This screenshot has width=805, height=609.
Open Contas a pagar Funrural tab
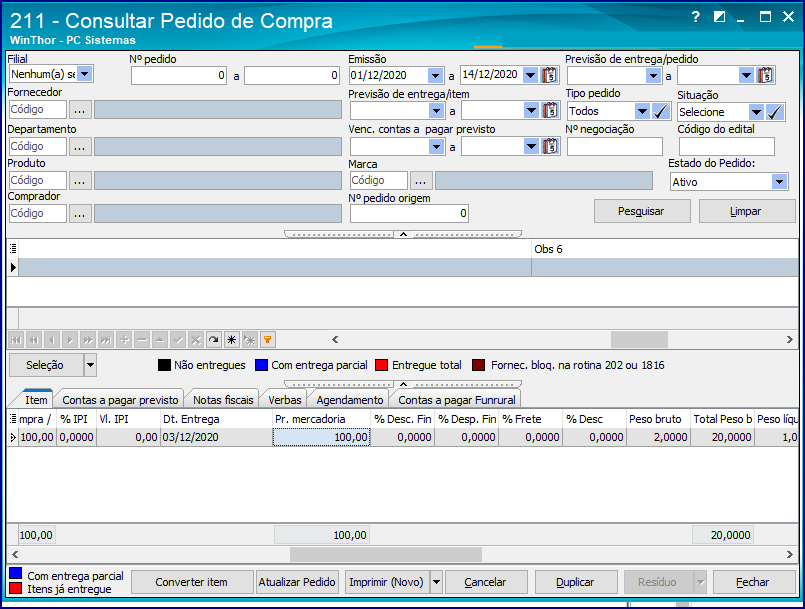(456, 399)
